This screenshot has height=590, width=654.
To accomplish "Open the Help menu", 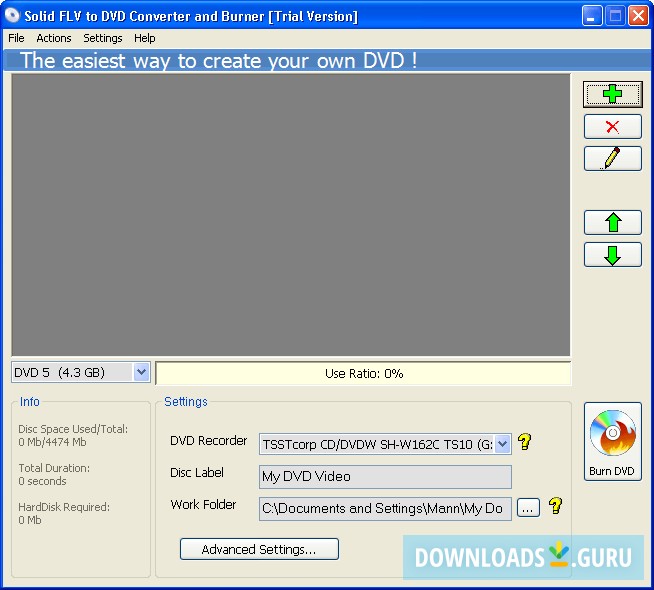I will pos(144,38).
